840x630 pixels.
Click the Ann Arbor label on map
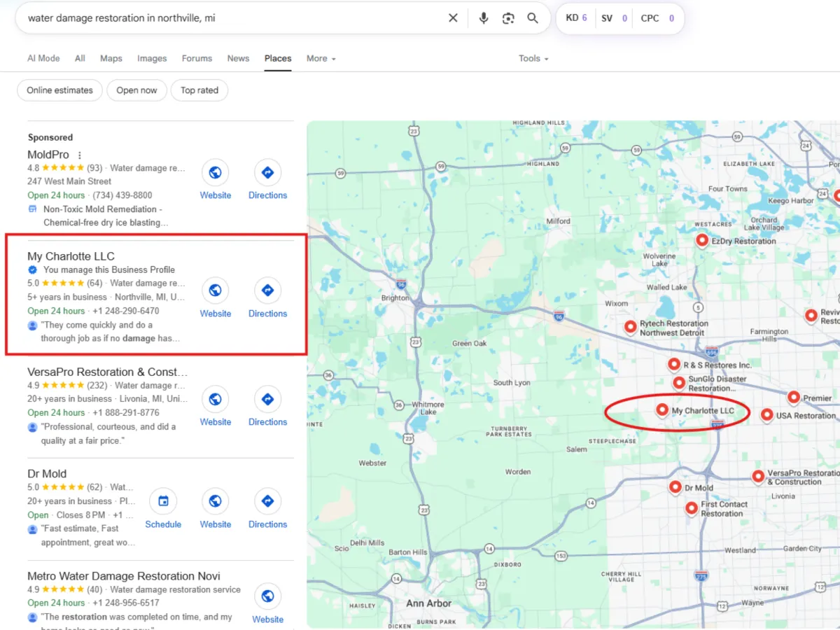pyautogui.click(x=429, y=603)
